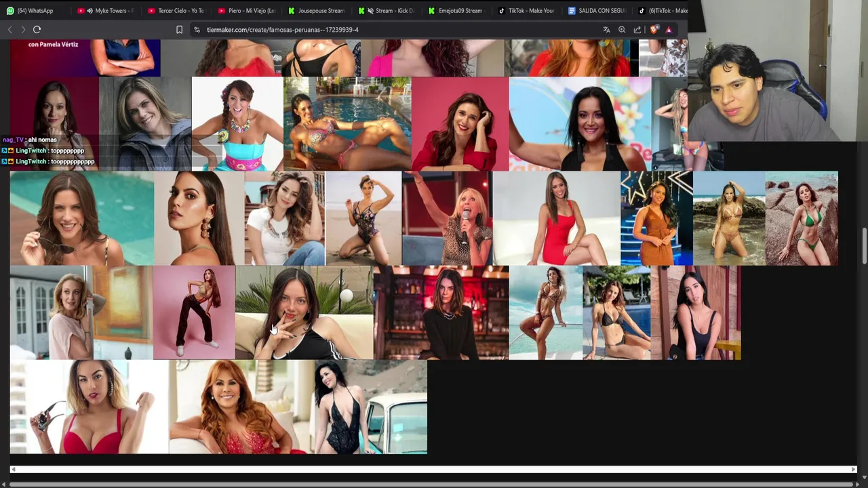Switch to the Emejota09 Stream tab

(458, 11)
